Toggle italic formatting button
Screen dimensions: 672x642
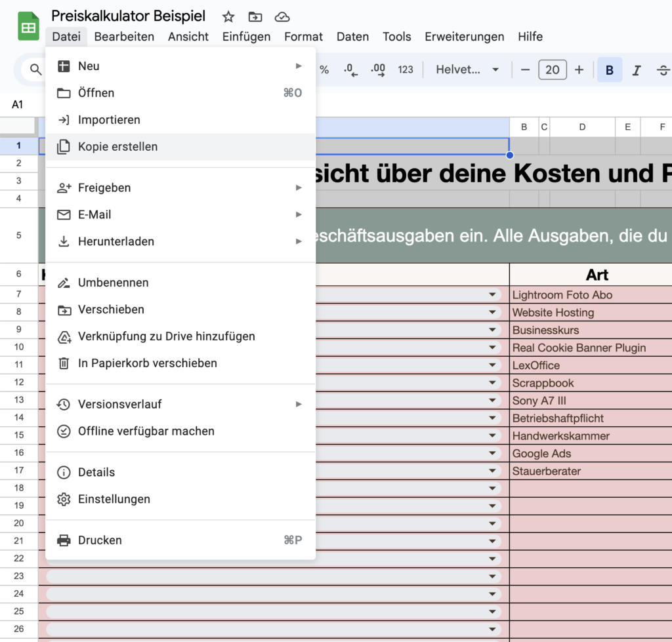click(636, 70)
